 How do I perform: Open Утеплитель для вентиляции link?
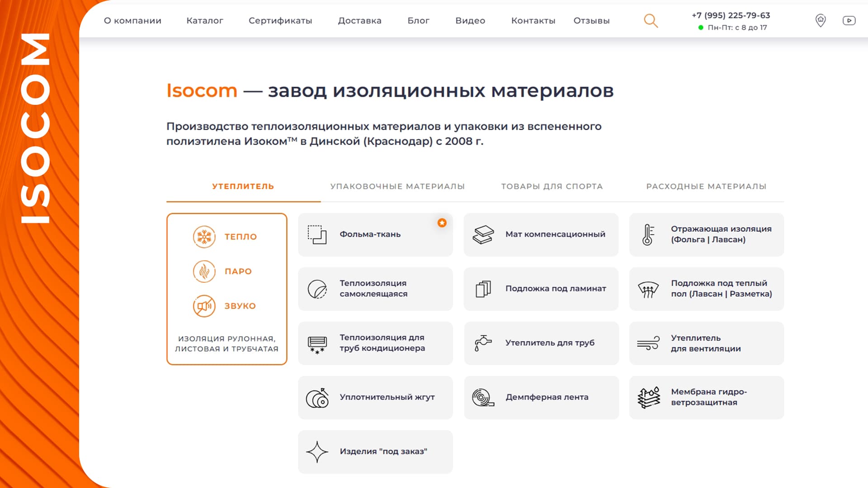(x=707, y=343)
